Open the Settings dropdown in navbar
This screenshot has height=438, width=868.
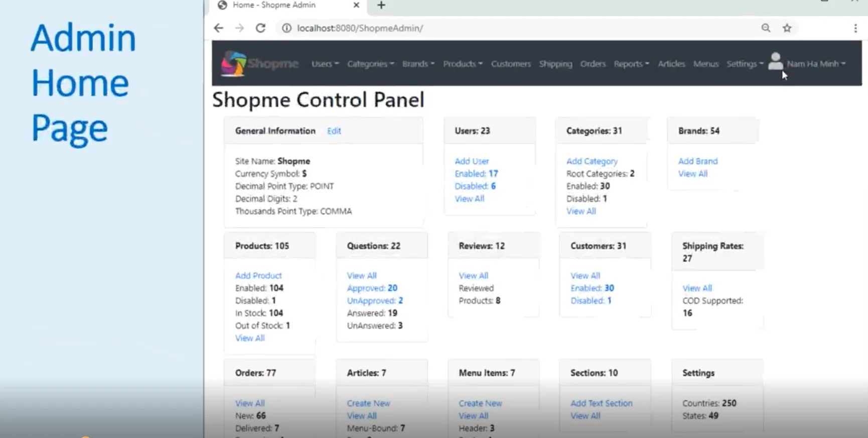[x=745, y=64]
